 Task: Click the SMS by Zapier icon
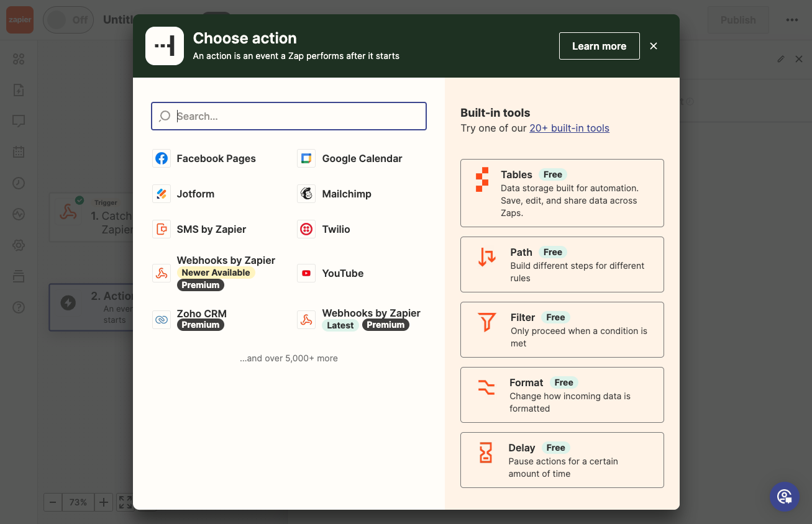coord(162,229)
